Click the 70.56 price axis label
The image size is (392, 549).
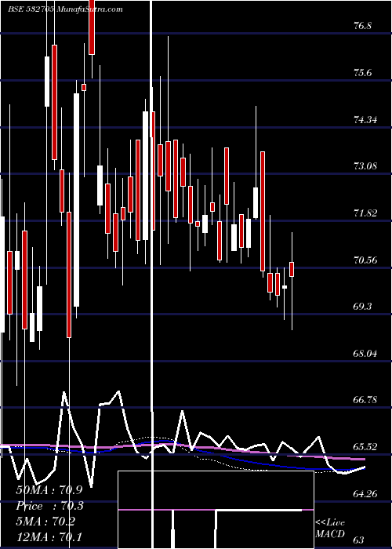point(365,260)
